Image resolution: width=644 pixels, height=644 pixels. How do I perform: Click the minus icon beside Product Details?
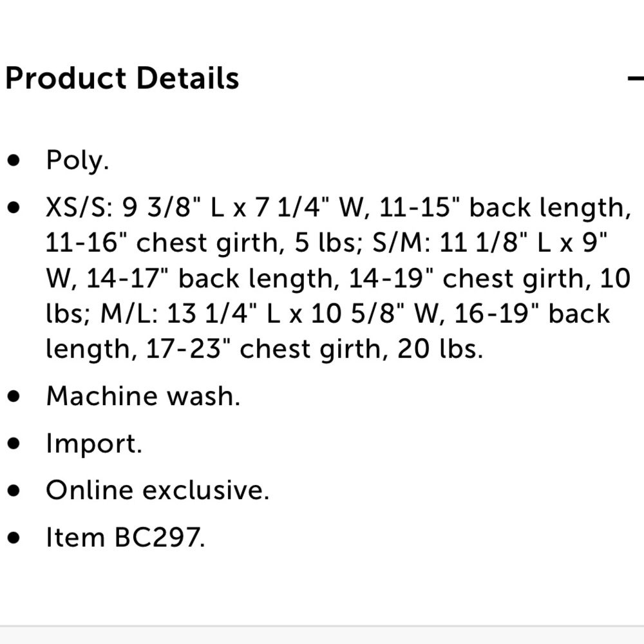(636, 79)
